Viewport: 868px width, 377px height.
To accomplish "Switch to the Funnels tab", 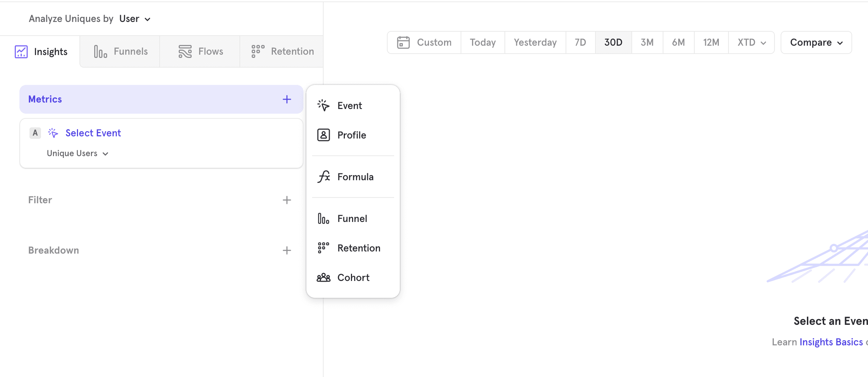I will (x=120, y=51).
